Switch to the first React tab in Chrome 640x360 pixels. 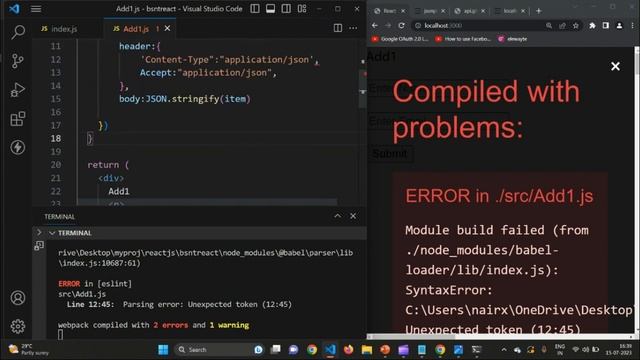386,11
